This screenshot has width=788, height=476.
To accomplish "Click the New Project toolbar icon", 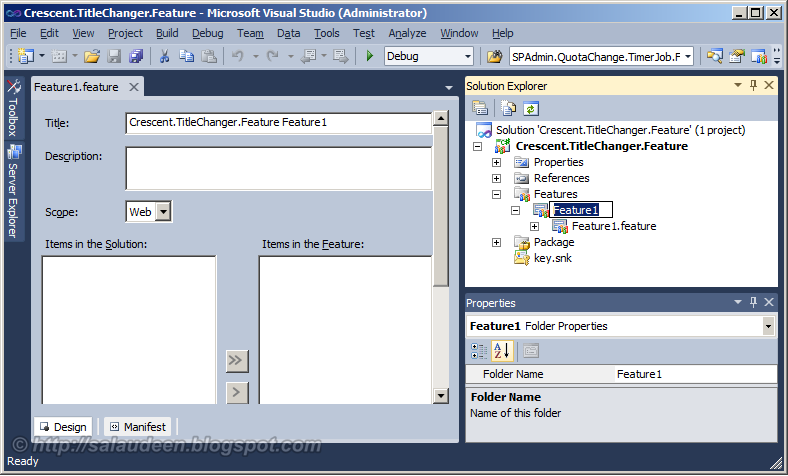I will pyautogui.click(x=25, y=56).
